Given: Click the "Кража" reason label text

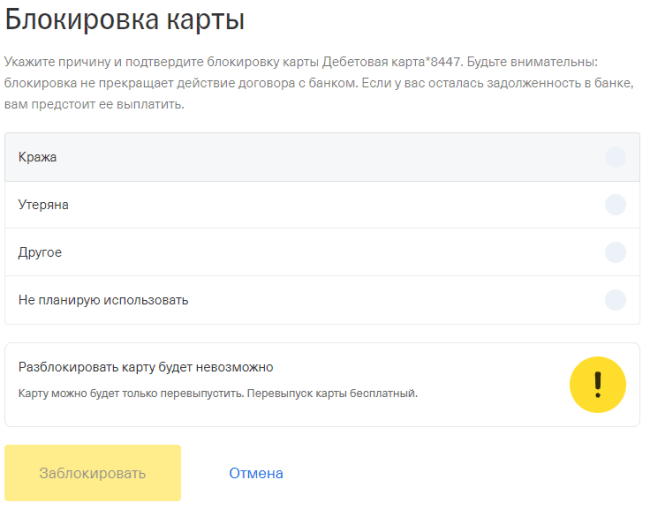Looking at the screenshot, I should (37, 157).
